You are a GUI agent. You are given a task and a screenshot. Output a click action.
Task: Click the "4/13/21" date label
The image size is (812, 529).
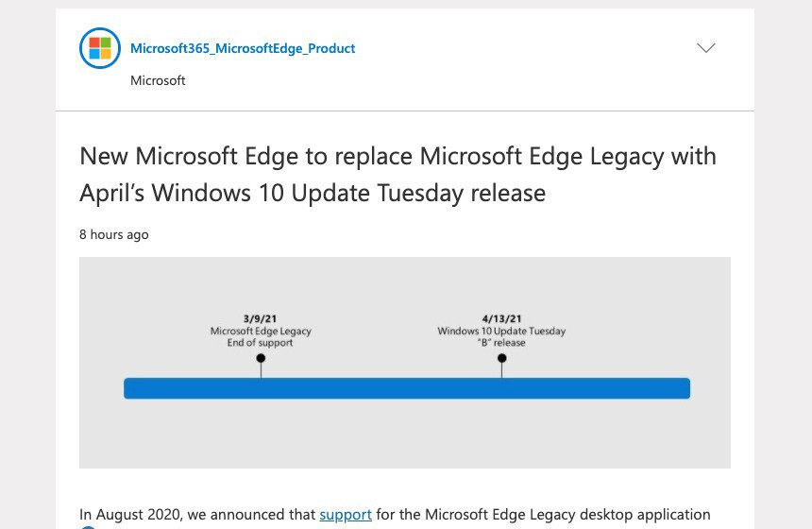pyautogui.click(x=501, y=319)
